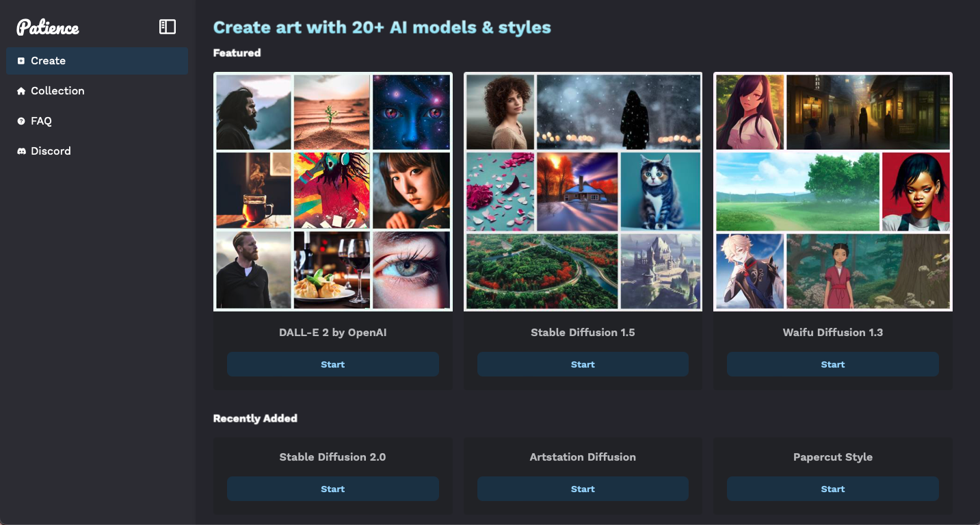Click the Collection home icon

[x=21, y=91]
